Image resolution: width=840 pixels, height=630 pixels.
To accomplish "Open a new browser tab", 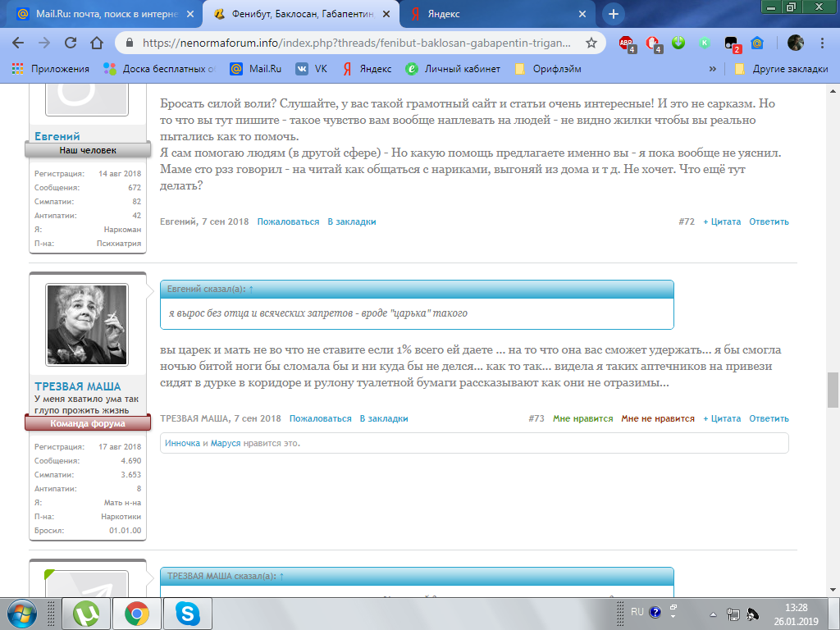I will 613,14.
